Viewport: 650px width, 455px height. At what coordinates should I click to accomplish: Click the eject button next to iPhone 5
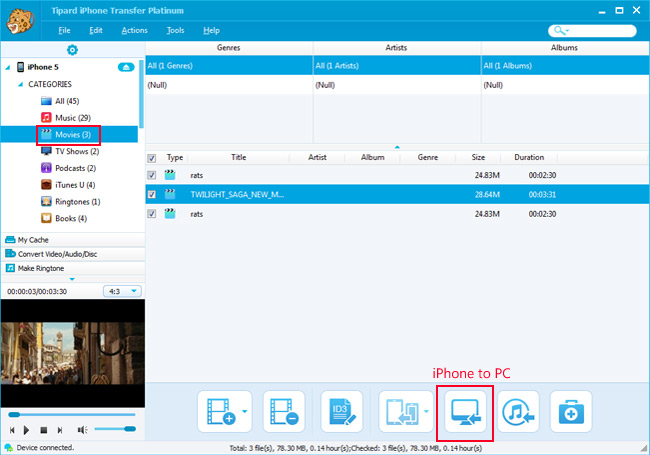(x=126, y=67)
